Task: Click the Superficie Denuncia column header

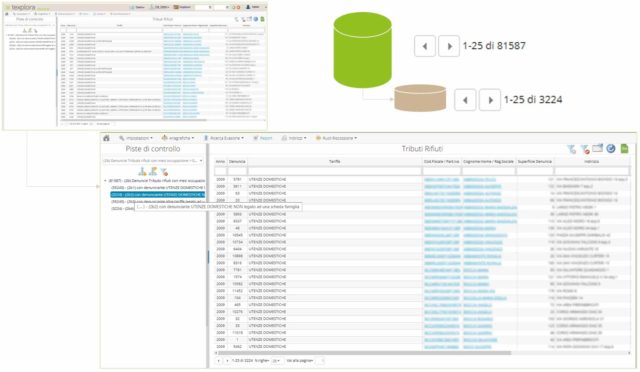Action: (535, 162)
